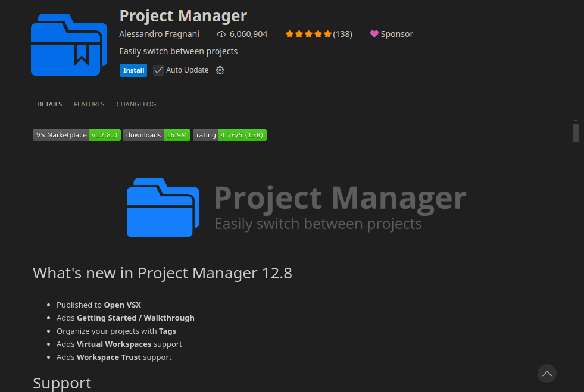
Task: Click the rating 4.76/5 badge
Action: 229,135
